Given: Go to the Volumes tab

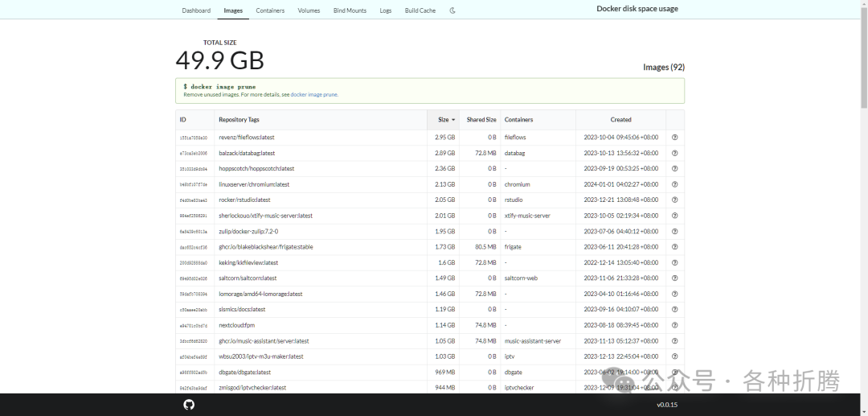Looking at the screenshot, I should coord(309,10).
